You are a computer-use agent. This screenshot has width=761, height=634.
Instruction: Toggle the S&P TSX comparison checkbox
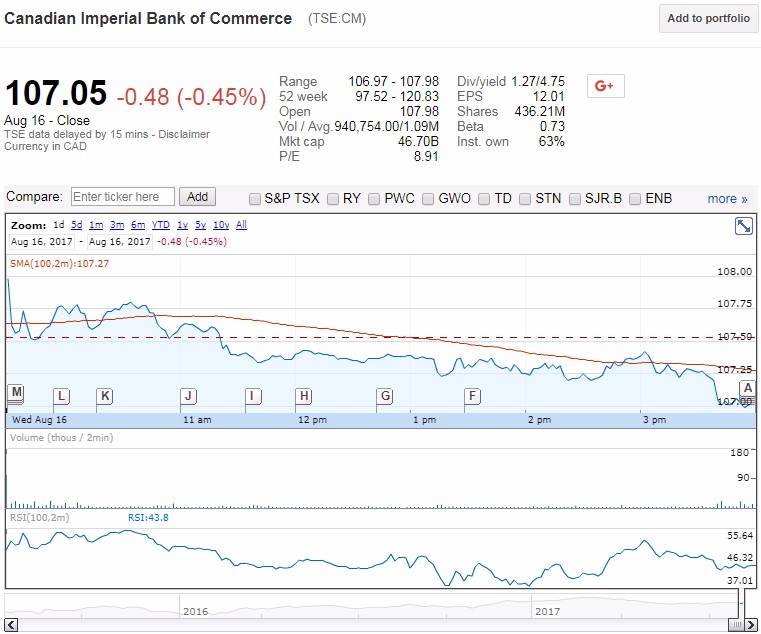[x=254, y=199]
